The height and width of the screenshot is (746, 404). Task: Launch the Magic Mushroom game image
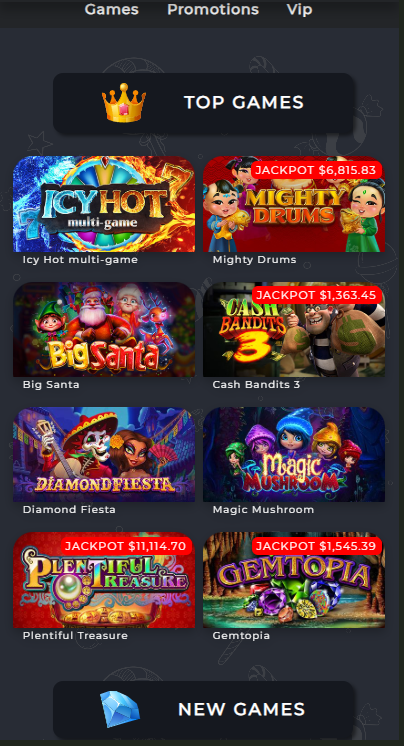click(x=294, y=454)
